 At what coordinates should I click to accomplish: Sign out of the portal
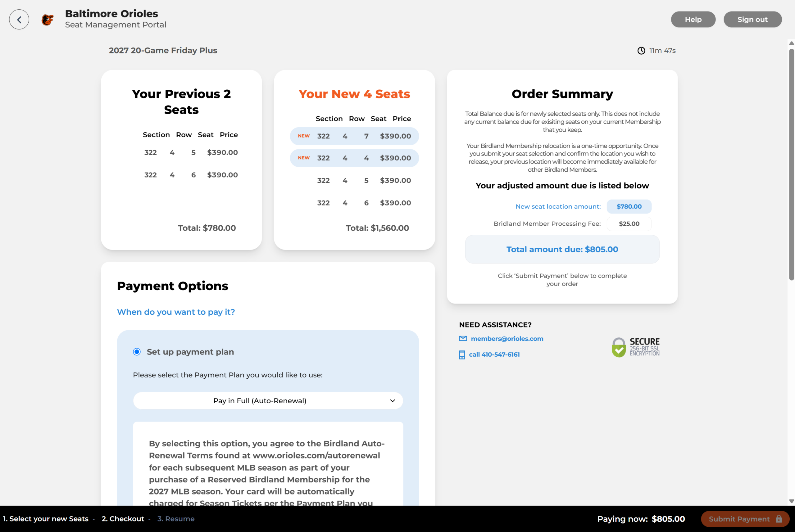[752, 19]
